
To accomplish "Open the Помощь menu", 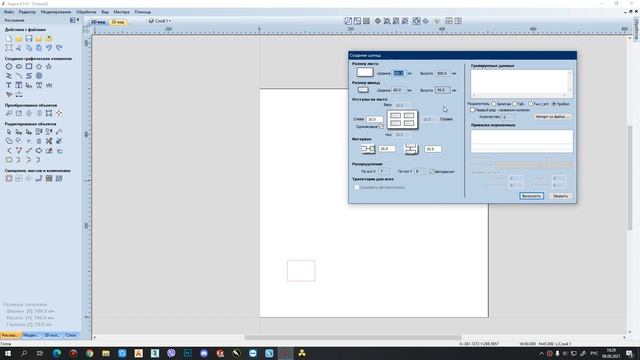I will 142,12.
